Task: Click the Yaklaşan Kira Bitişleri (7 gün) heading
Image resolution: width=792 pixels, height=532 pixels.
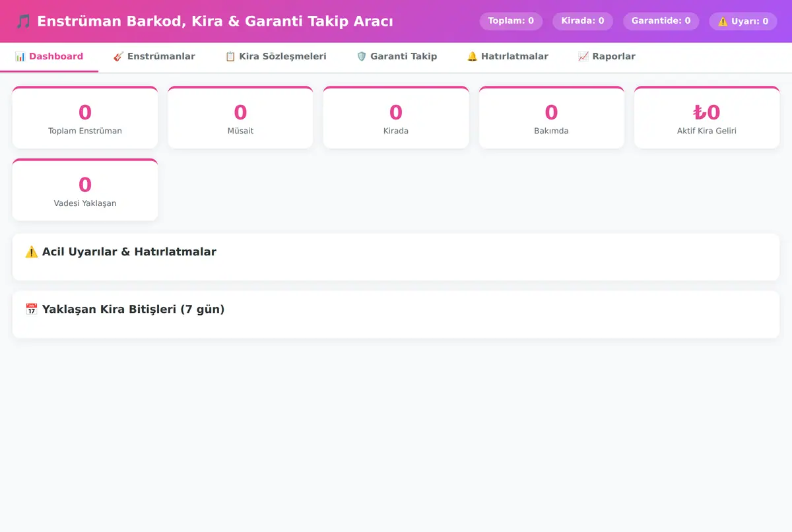Action: point(125,310)
